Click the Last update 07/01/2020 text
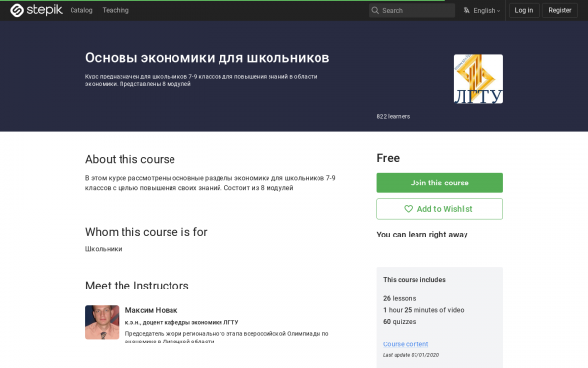 pos(411,355)
